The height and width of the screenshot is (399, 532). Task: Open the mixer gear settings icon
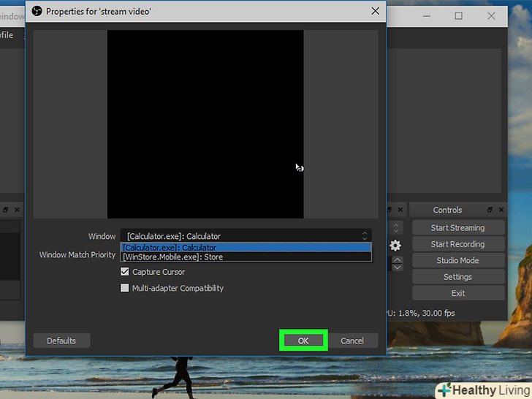(395, 246)
